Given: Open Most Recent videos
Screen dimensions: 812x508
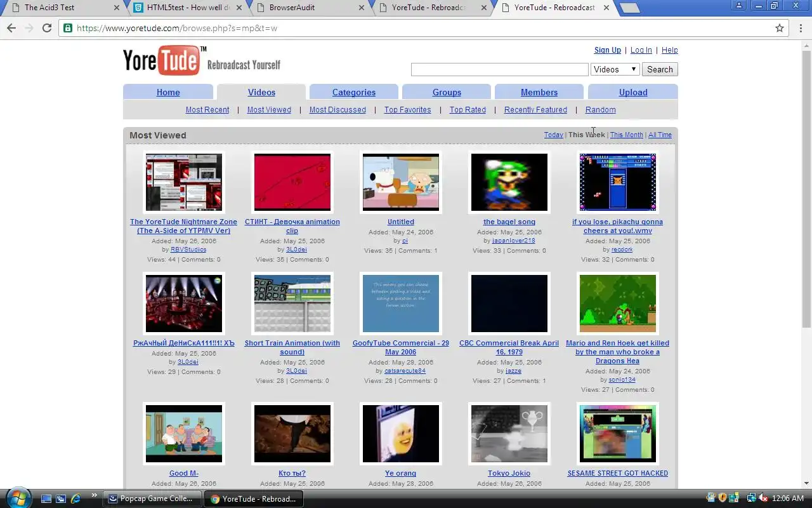Looking at the screenshot, I should point(207,110).
